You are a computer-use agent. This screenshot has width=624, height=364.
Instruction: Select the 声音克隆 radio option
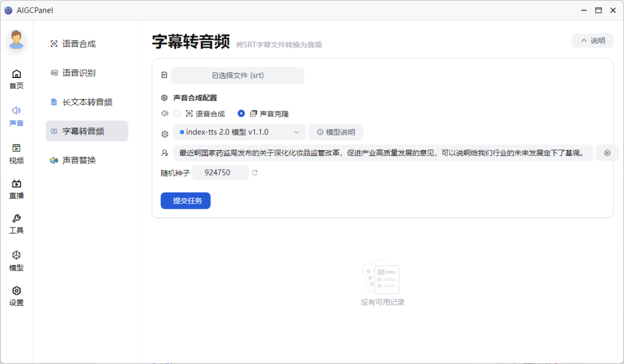click(241, 113)
